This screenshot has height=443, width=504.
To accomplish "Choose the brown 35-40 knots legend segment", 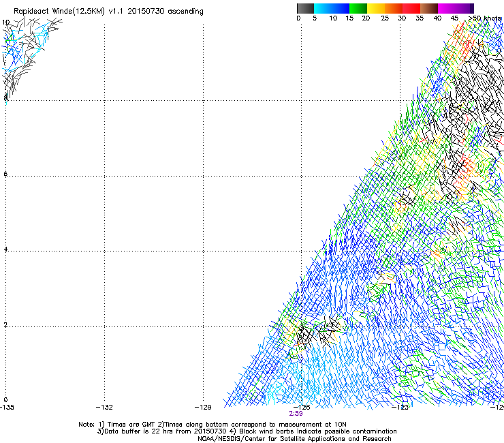I will (429, 8).
